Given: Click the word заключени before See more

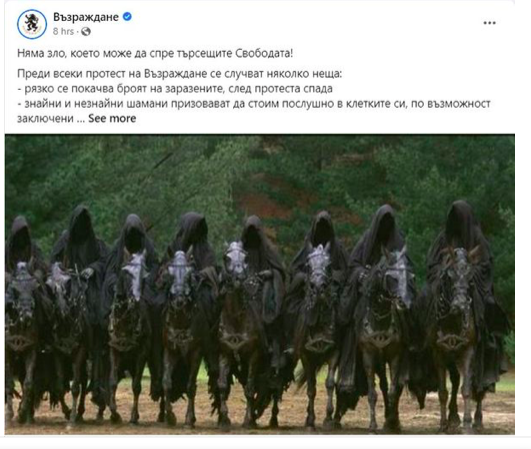Looking at the screenshot, I should coord(45,119).
